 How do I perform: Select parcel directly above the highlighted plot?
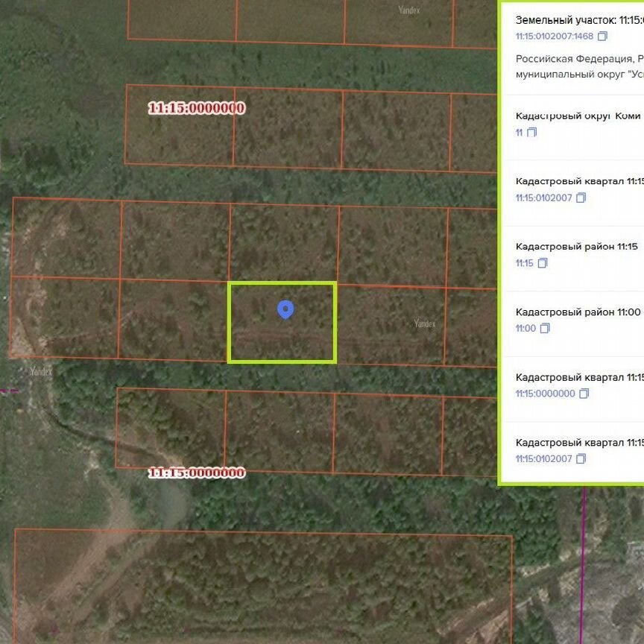283,243
